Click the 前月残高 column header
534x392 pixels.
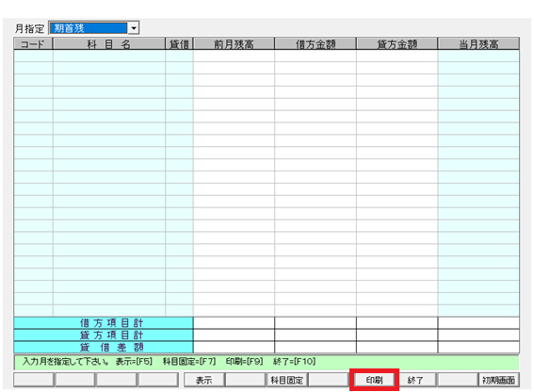[234, 44]
